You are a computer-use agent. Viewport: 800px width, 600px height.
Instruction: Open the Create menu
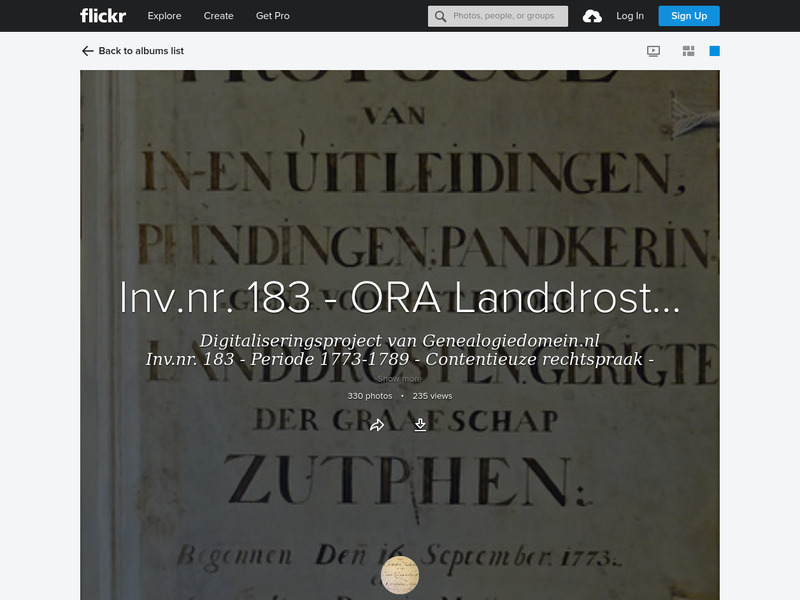218,16
